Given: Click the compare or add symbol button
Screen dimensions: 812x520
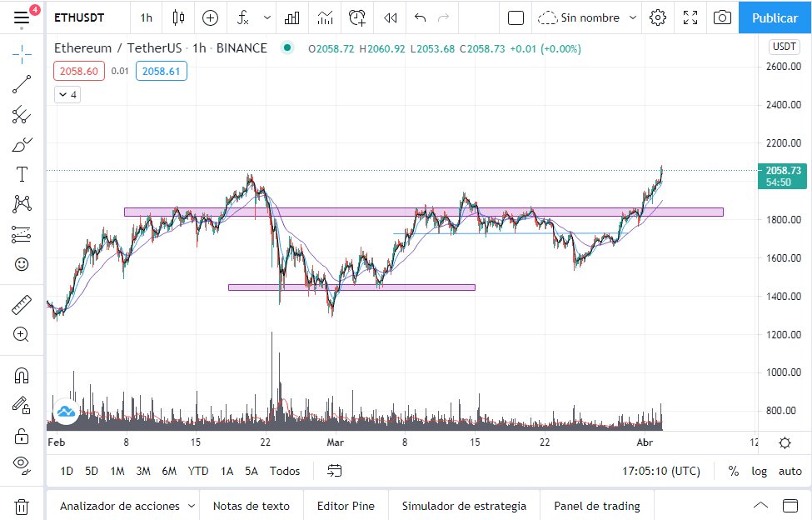Looking at the screenshot, I should [210, 17].
